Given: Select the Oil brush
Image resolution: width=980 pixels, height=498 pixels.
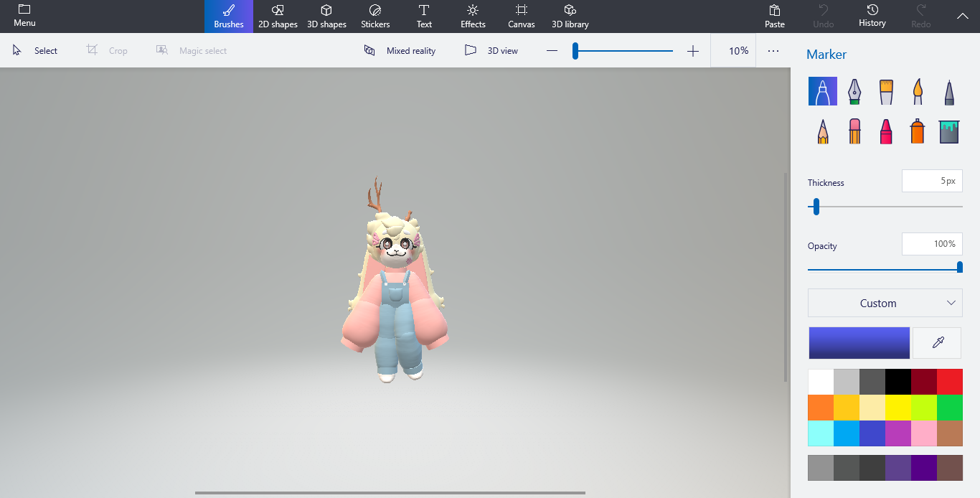Looking at the screenshot, I should point(886,92).
